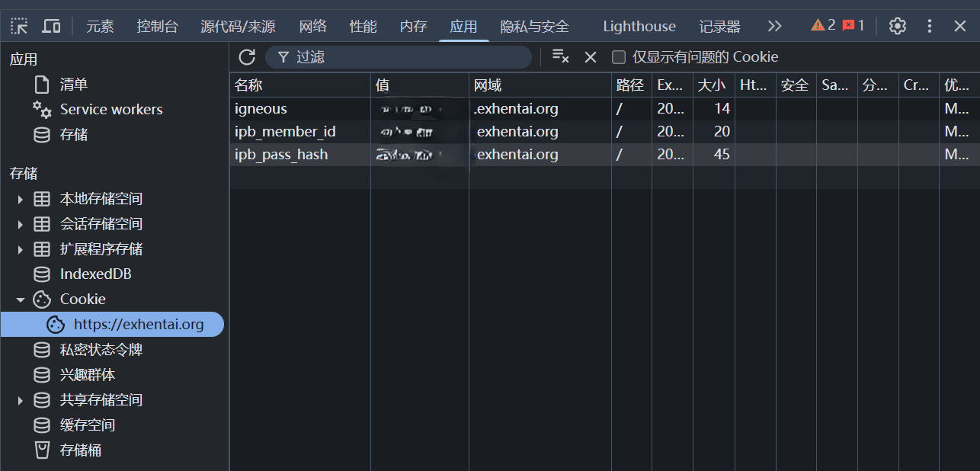Open the 内存 tab
This screenshot has width=980, height=471.
click(x=413, y=27)
